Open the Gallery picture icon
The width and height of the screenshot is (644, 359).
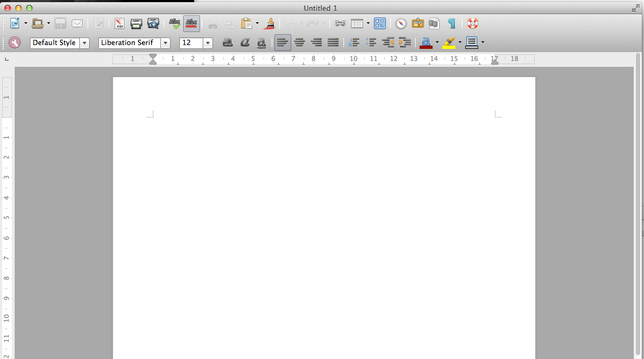[x=417, y=23]
